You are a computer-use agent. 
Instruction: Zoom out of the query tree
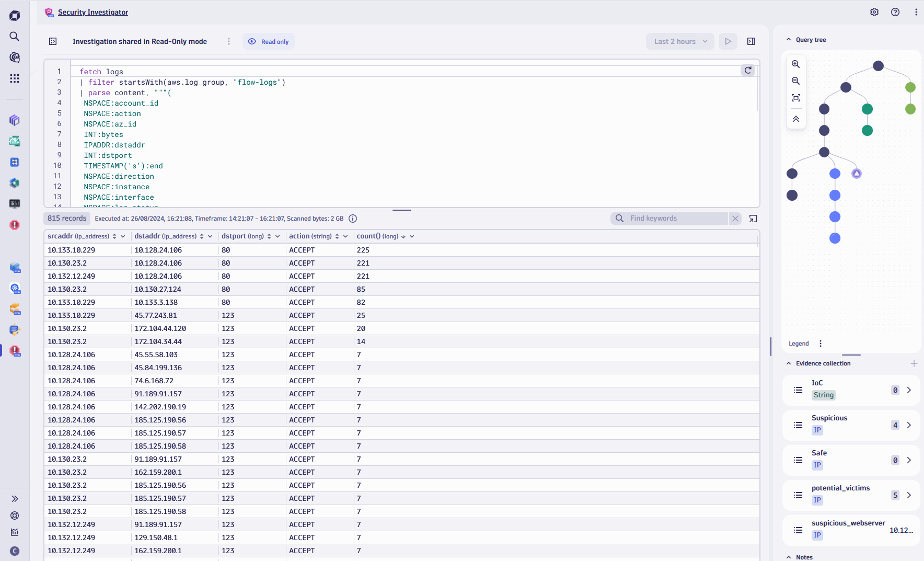(796, 81)
